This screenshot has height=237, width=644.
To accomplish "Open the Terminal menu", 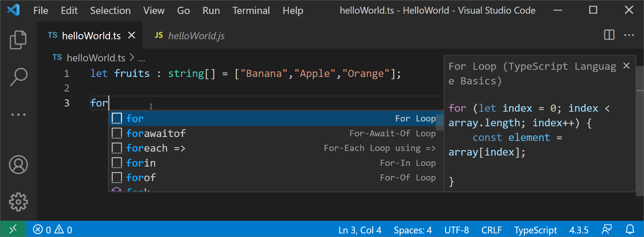I will click(x=251, y=11).
